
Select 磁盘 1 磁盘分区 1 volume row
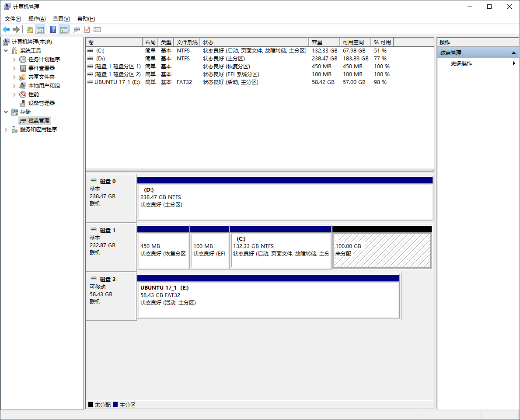[x=238, y=66]
